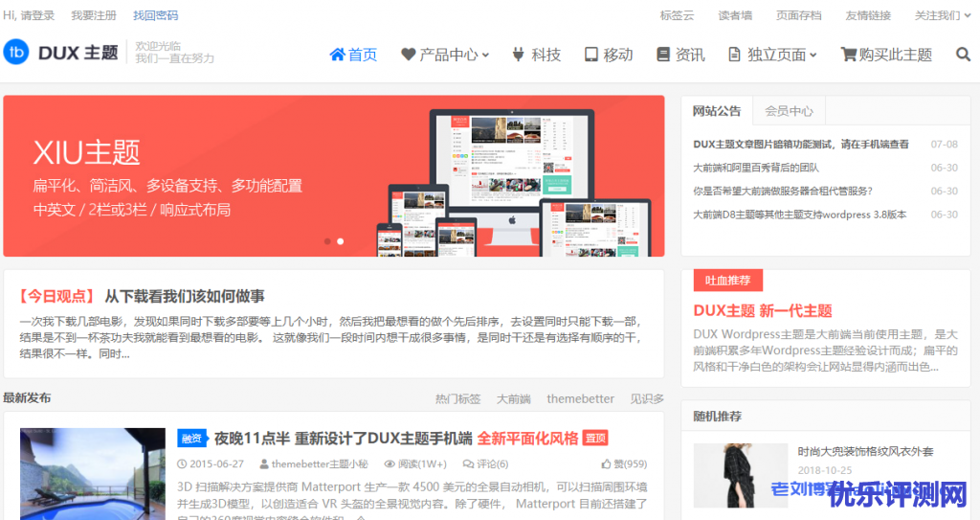Click DUX 主题 site title text
This screenshot has height=520, width=980.
78,53
